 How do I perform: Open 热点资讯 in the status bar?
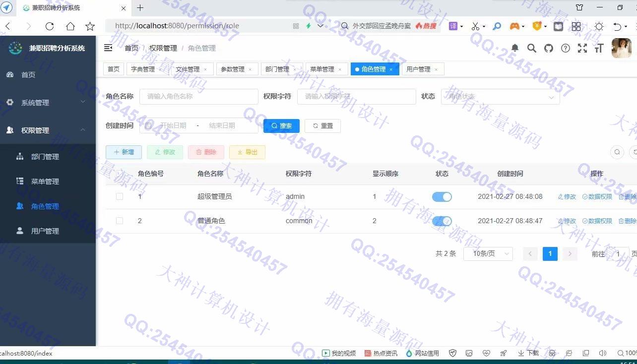(x=381, y=353)
